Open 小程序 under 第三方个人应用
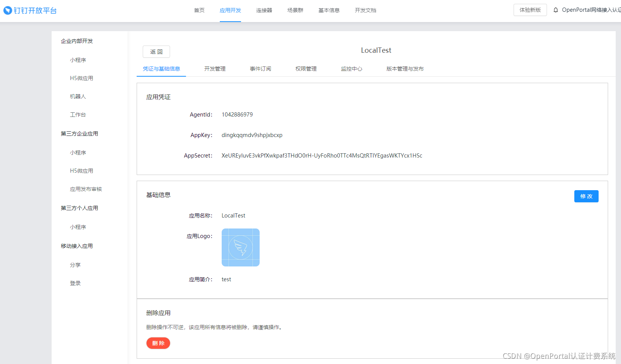The width and height of the screenshot is (621, 364). [x=78, y=227]
